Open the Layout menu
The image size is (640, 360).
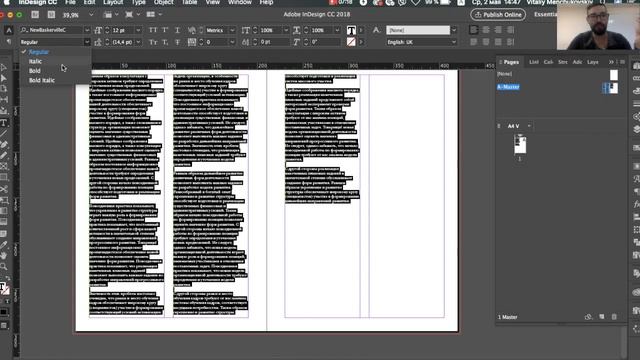pyautogui.click(x=113, y=2)
